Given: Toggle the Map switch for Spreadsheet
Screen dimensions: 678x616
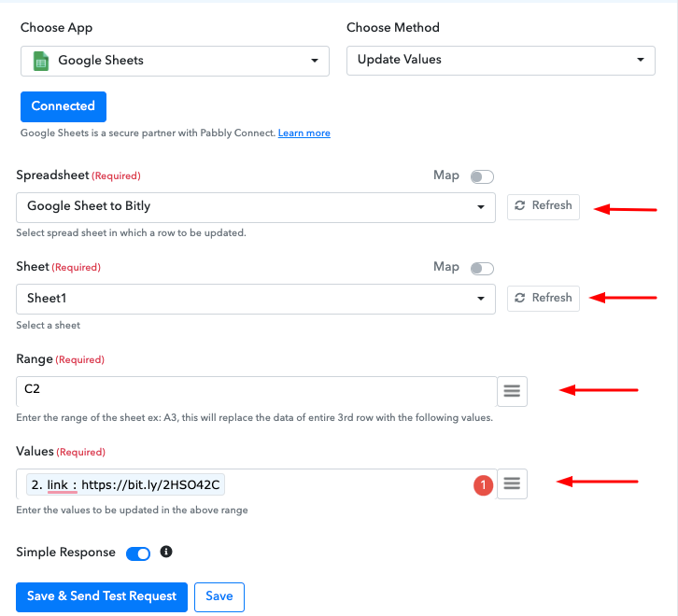Looking at the screenshot, I should [482, 176].
